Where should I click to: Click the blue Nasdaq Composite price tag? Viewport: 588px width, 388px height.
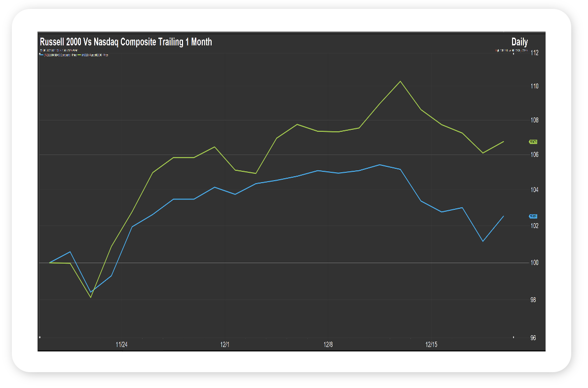[x=533, y=216]
